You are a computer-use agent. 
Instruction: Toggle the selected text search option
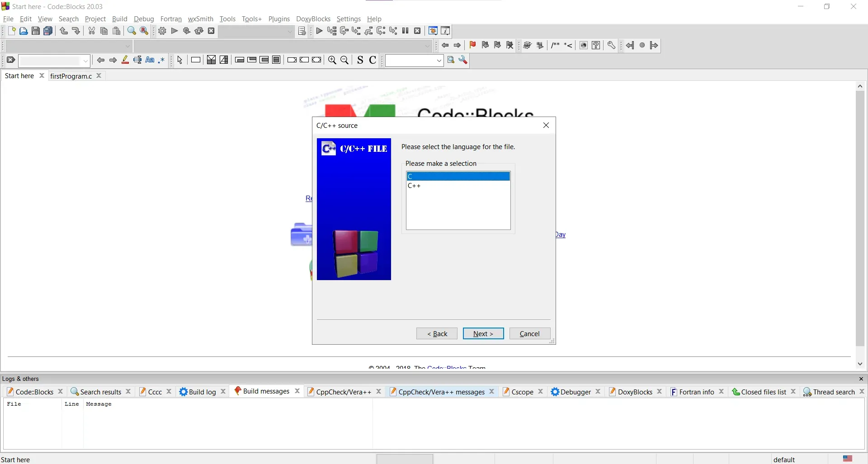(137, 61)
